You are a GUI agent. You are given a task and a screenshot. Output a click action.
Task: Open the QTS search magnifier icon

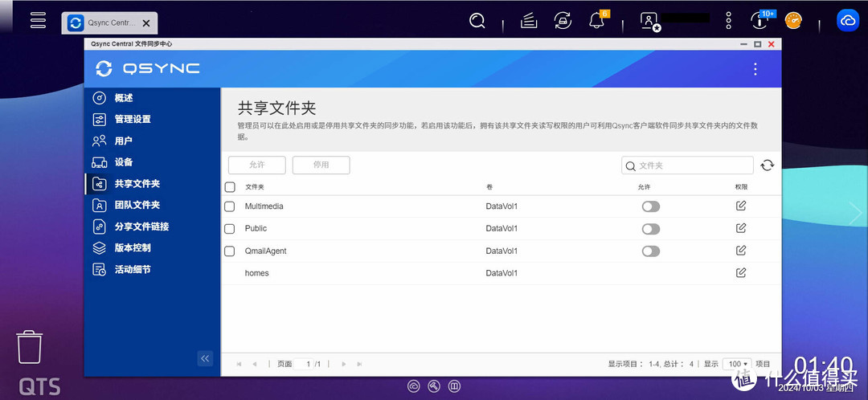477,21
